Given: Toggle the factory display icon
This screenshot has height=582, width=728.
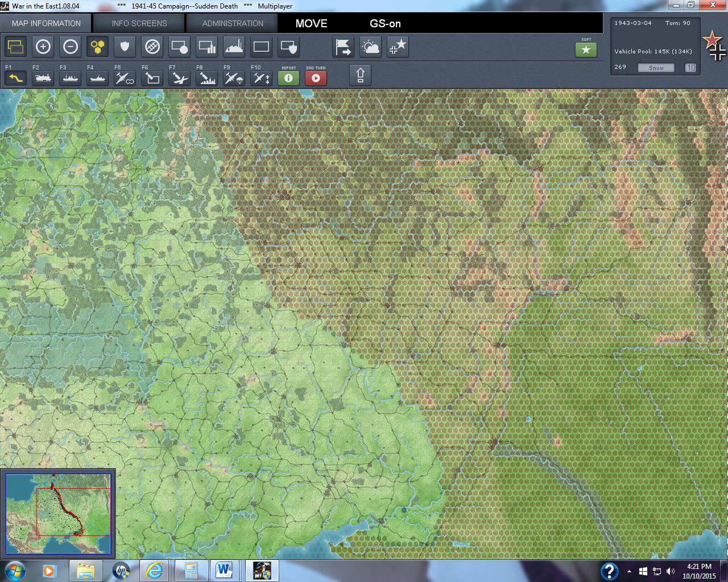Looking at the screenshot, I should tap(234, 47).
